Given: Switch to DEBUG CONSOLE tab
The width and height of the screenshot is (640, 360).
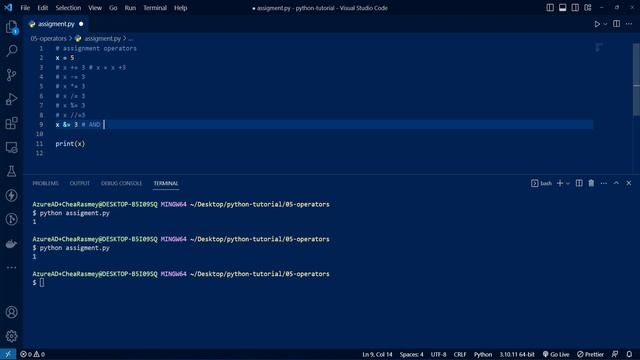Looking at the screenshot, I should [x=122, y=184].
